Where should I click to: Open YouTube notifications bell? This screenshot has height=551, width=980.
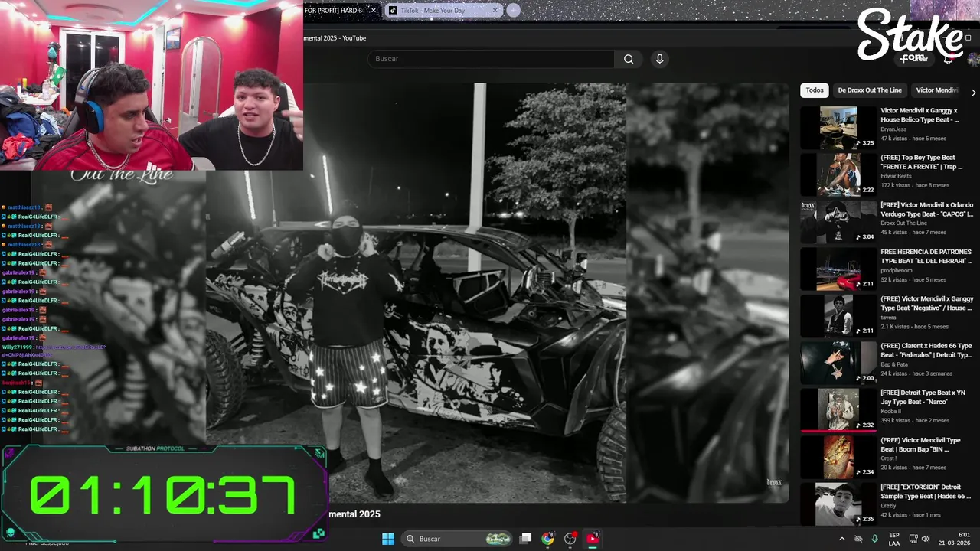pos(948,59)
